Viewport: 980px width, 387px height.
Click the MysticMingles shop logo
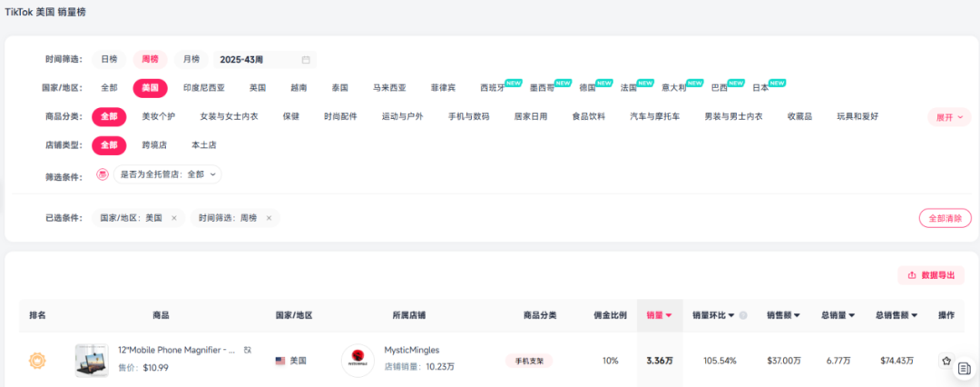pyautogui.click(x=358, y=361)
